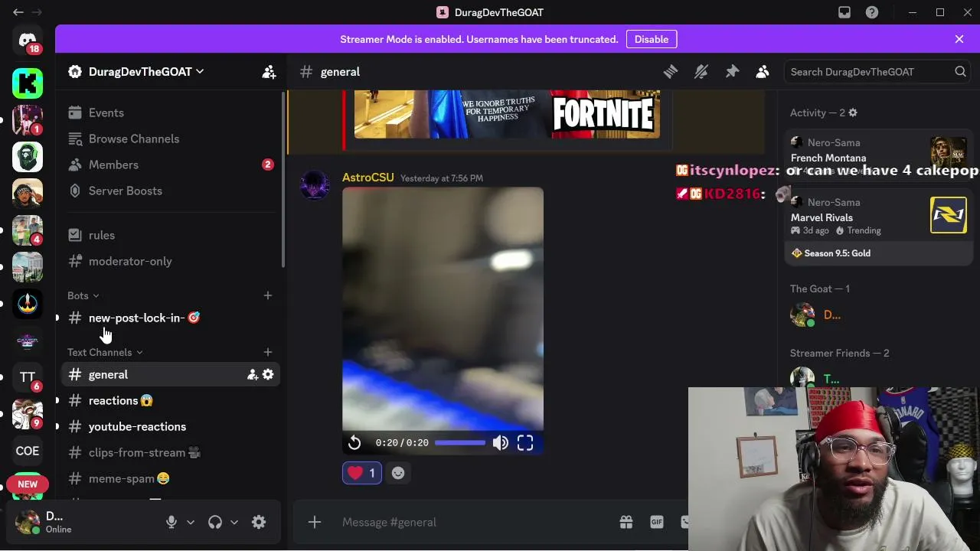Open Events in the sidebar

pyautogui.click(x=171, y=112)
